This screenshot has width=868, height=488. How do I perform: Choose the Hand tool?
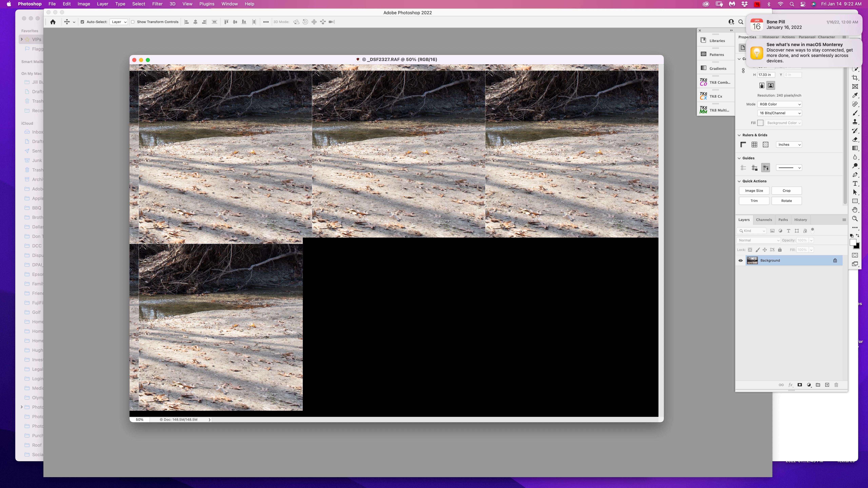click(x=855, y=210)
